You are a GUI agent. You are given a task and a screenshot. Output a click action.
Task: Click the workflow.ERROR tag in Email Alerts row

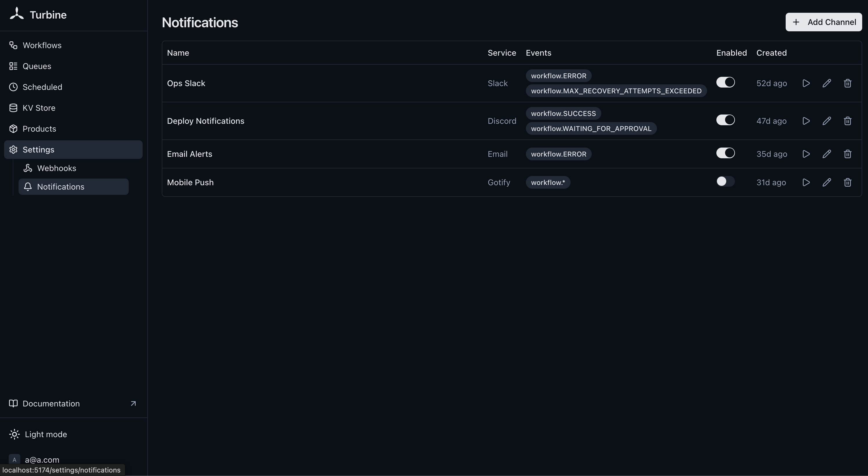(559, 154)
